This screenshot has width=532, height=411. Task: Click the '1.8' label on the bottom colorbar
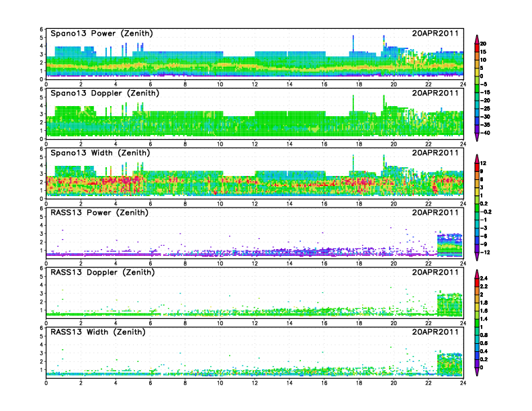click(484, 302)
